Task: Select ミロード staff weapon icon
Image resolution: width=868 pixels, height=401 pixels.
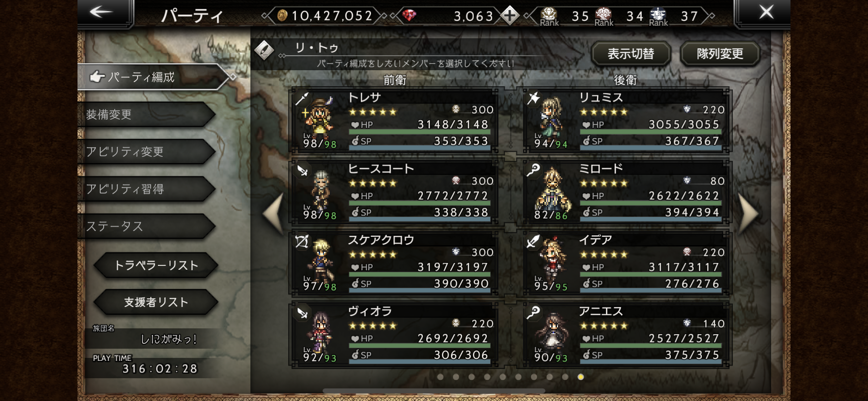Action: tap(533, 170)
